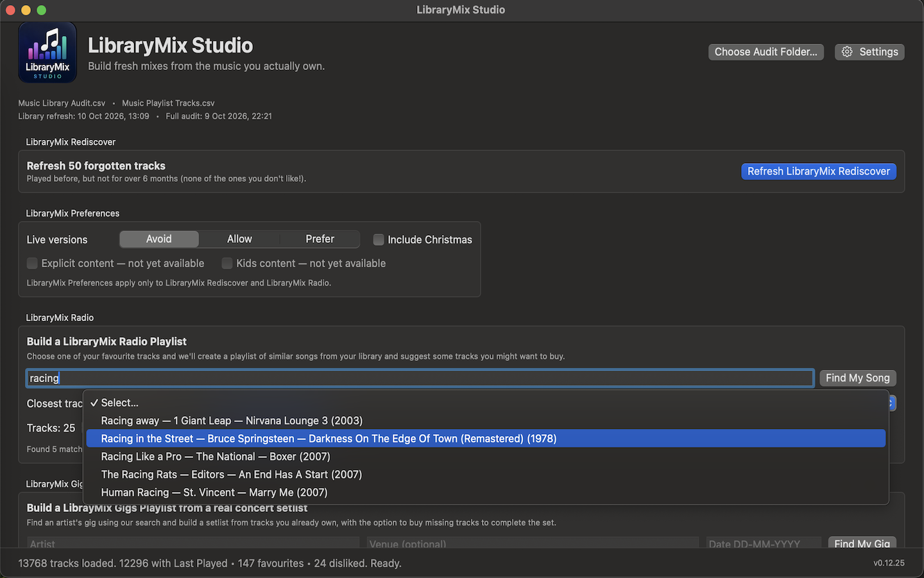Select Human Racing by St. Vincent
Screen dimensions: 924x578
[x=486, y=493]
